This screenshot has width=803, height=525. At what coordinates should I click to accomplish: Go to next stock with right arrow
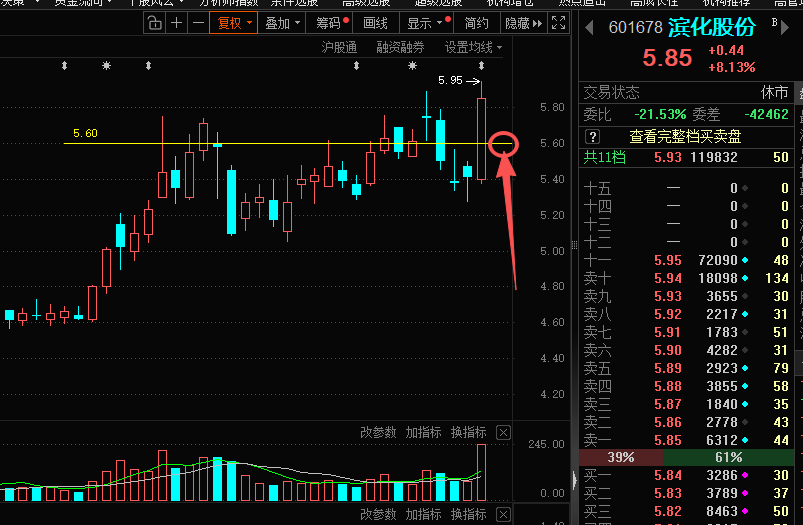(x=785, y=28)
